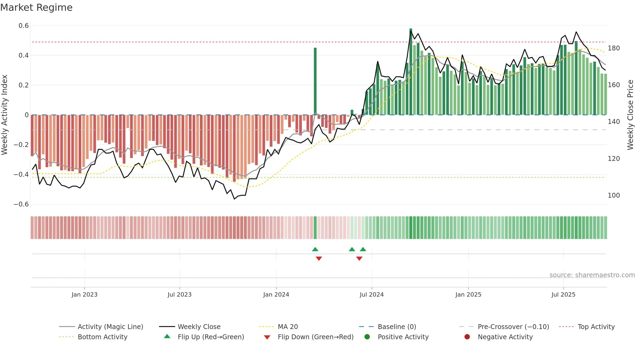This screenshot has width=644, height=362.
Task: Toggle the Weekly Close legend entry
Action: tap(190, 327)
